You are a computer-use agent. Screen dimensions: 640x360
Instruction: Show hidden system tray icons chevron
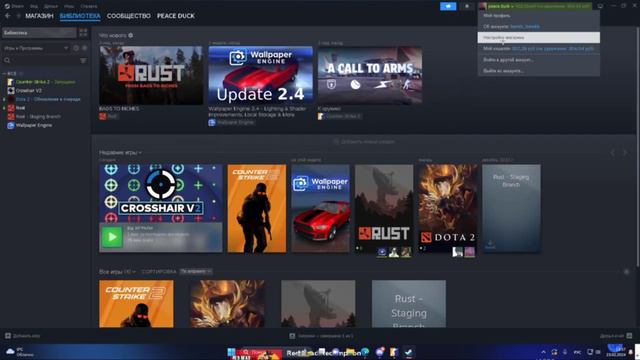pyautogui.click(x=543, y=352)
